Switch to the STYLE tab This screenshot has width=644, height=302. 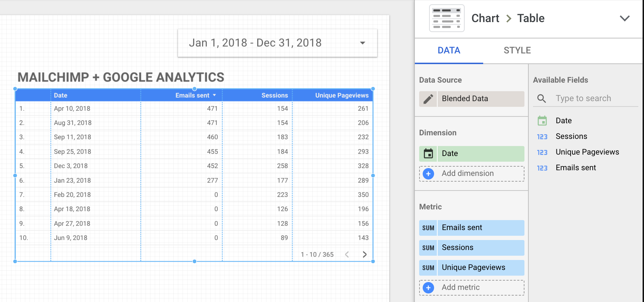coord(517,51)
